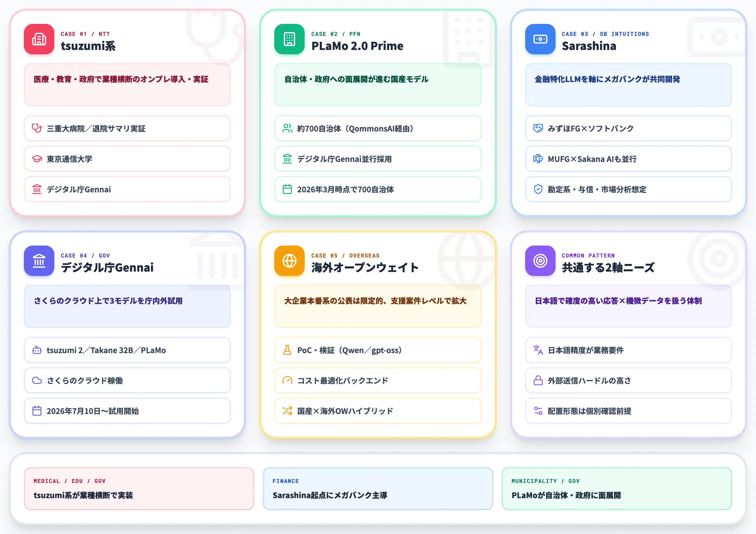Click the PLaMoが自治体・政府に面展開 footer text
The width and height of the screenshot is (756, 534).
(x=566, y=495)
